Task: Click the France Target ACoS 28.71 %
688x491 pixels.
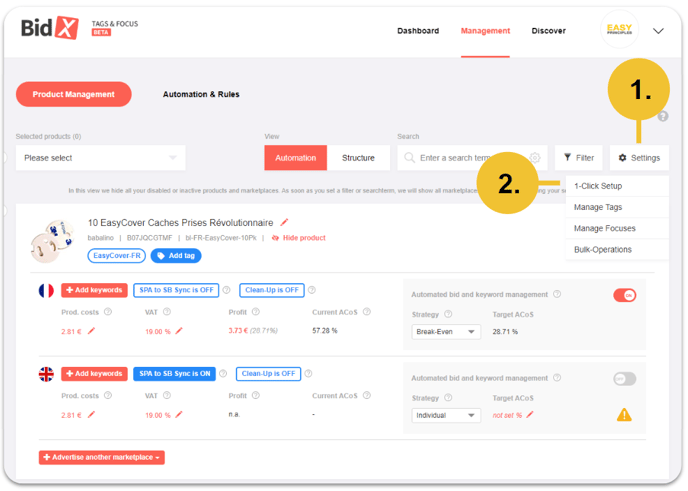Action: click(505, 332)
